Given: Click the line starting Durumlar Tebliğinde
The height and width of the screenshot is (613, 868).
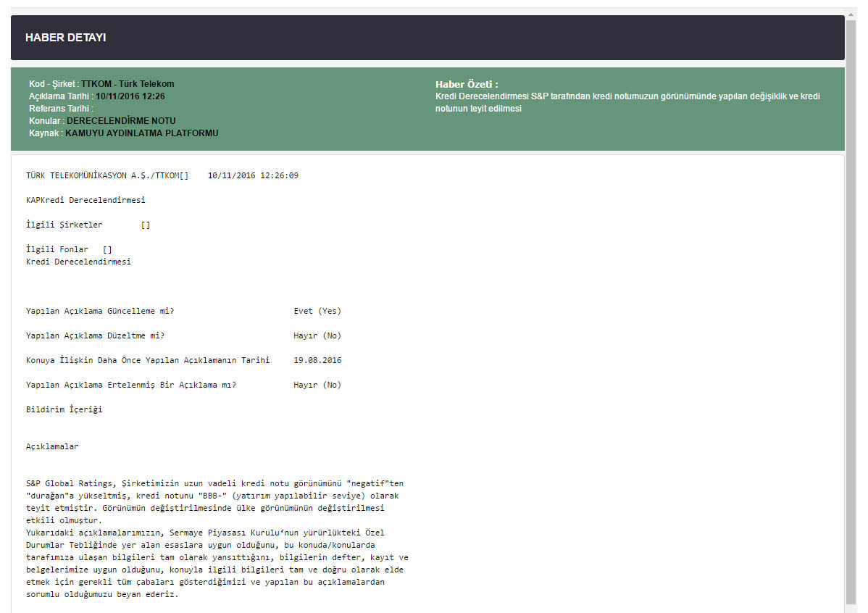Looking at the screenshot, I should 201,545.
